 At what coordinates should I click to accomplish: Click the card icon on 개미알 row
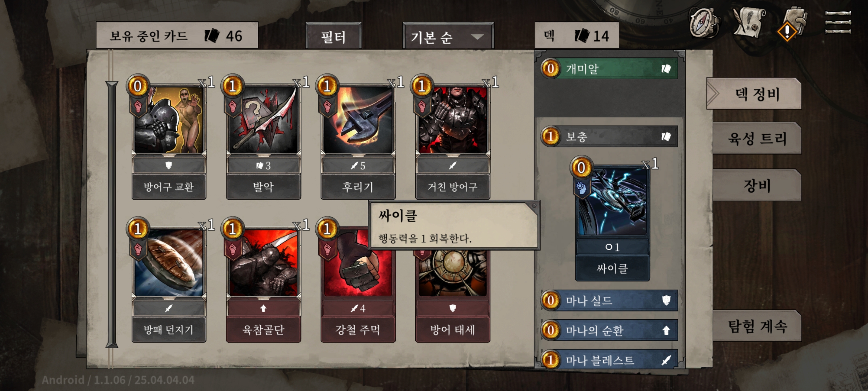click(x=666, y=69)
